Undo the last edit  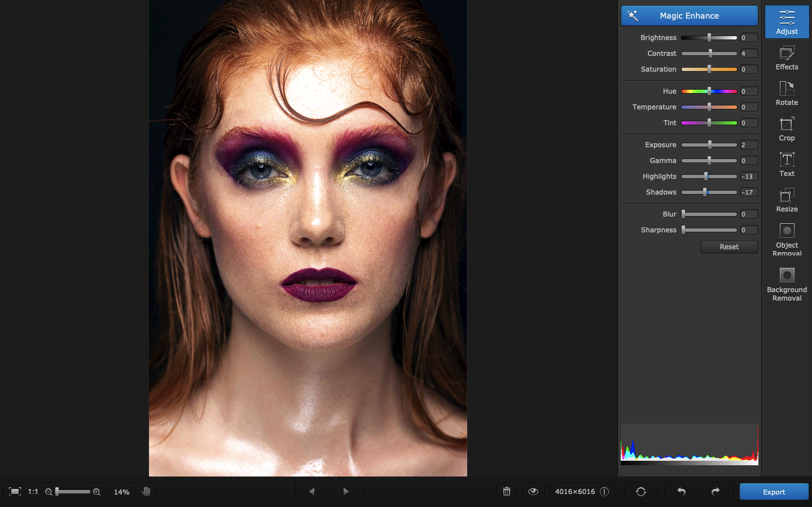(x=681, y=491)
